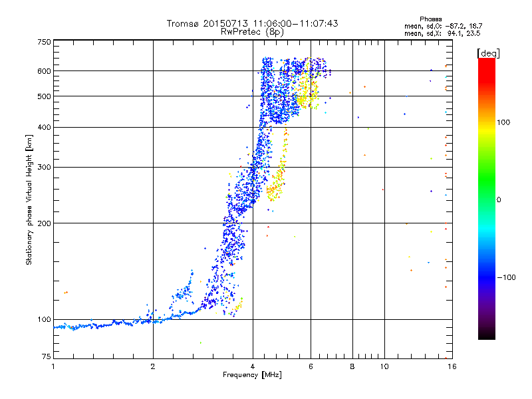Click the '600' y-axis tick label
Screen dimensions: 532x399
click(x=44, y=71)
